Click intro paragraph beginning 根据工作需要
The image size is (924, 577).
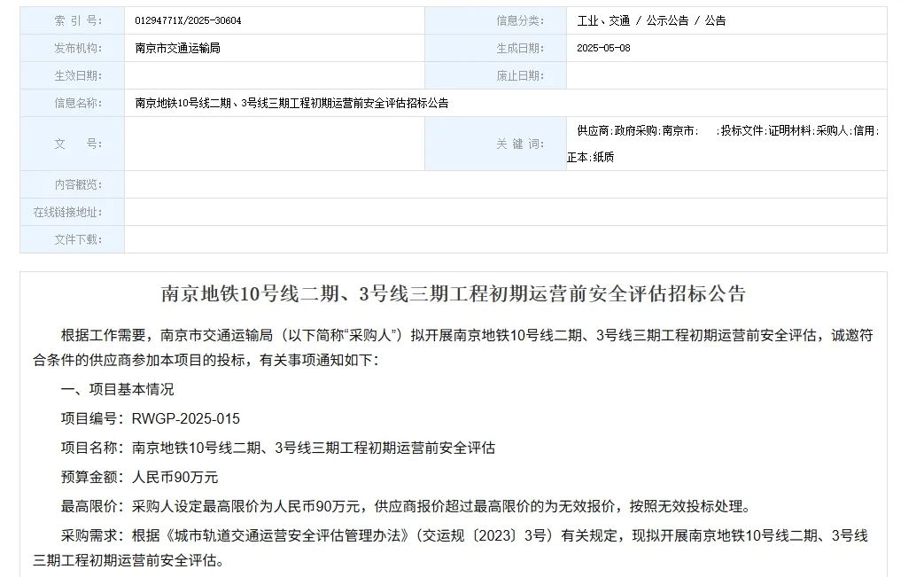(x=454, y=347)
